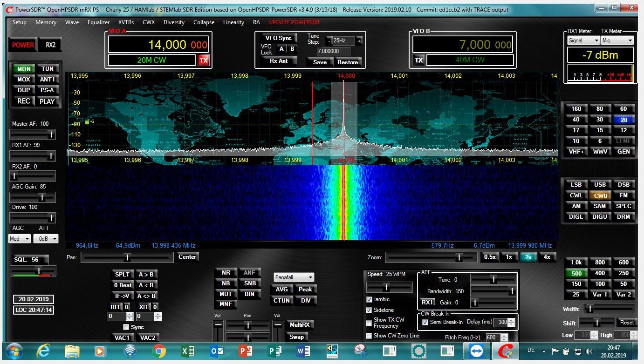Uncheck the Iambic checkbox

tap(370, 299)
